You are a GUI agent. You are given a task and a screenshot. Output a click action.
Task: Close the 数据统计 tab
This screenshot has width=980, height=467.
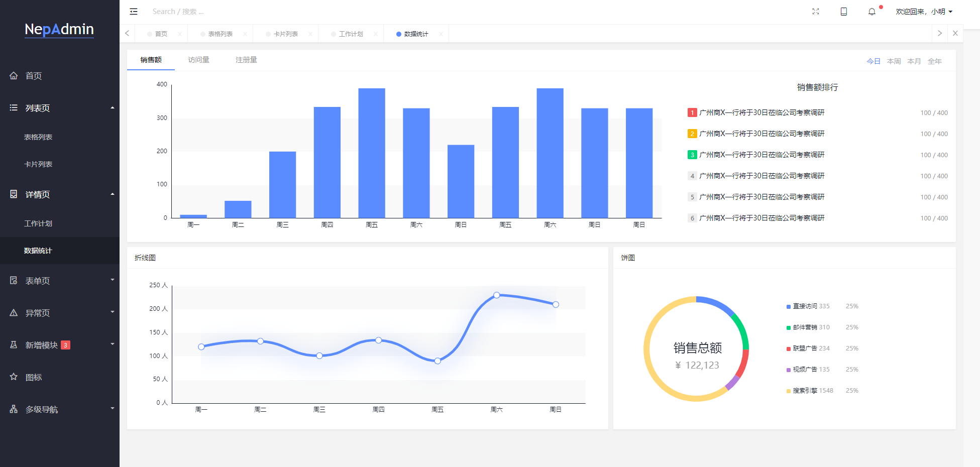pos(441,34)
